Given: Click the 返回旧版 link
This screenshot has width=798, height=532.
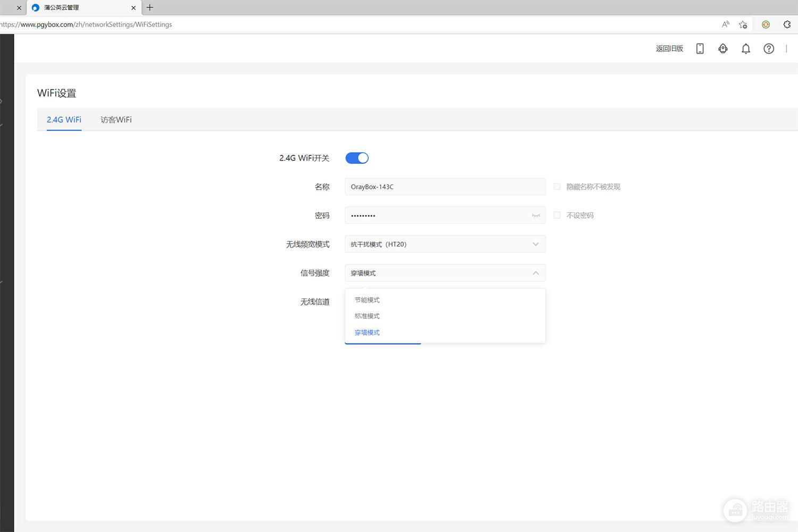Looking at the screenshot, I should [669, 48].
